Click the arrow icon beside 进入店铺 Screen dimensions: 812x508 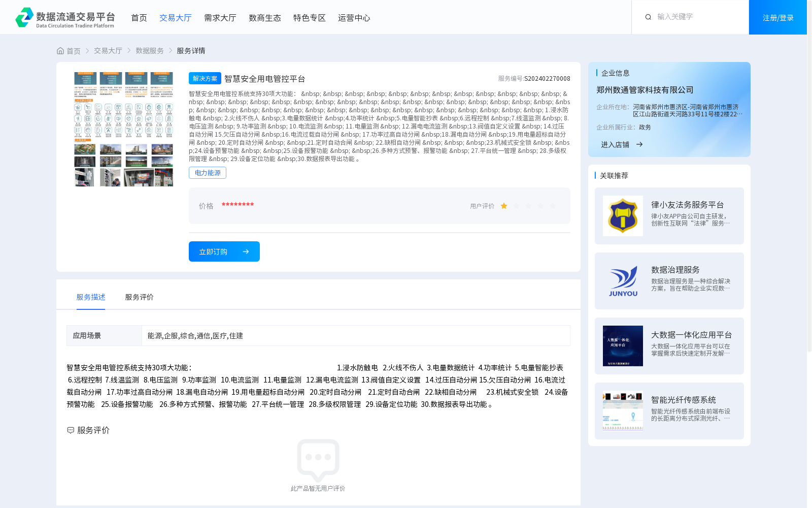(639, 145)
